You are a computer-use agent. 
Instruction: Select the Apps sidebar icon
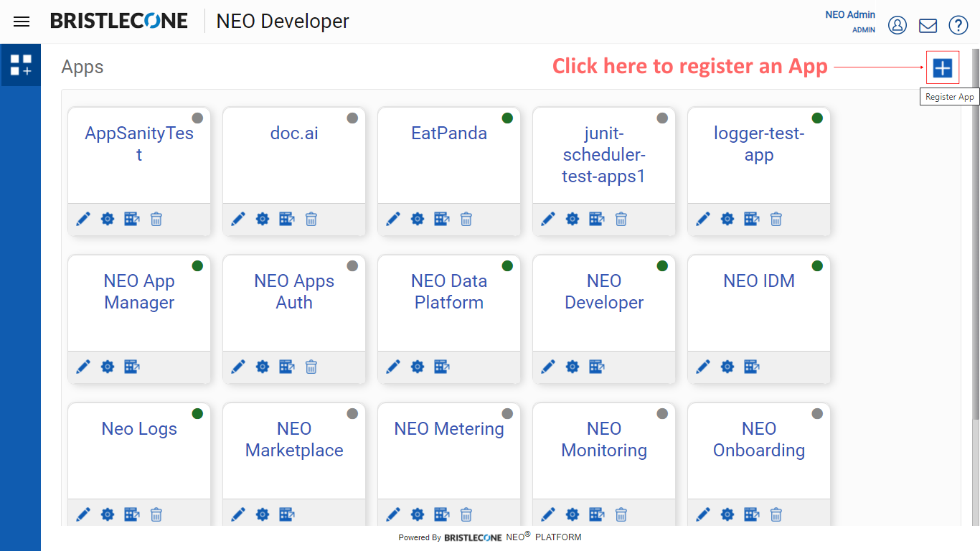pyautogui.click(x=21, y=65)
